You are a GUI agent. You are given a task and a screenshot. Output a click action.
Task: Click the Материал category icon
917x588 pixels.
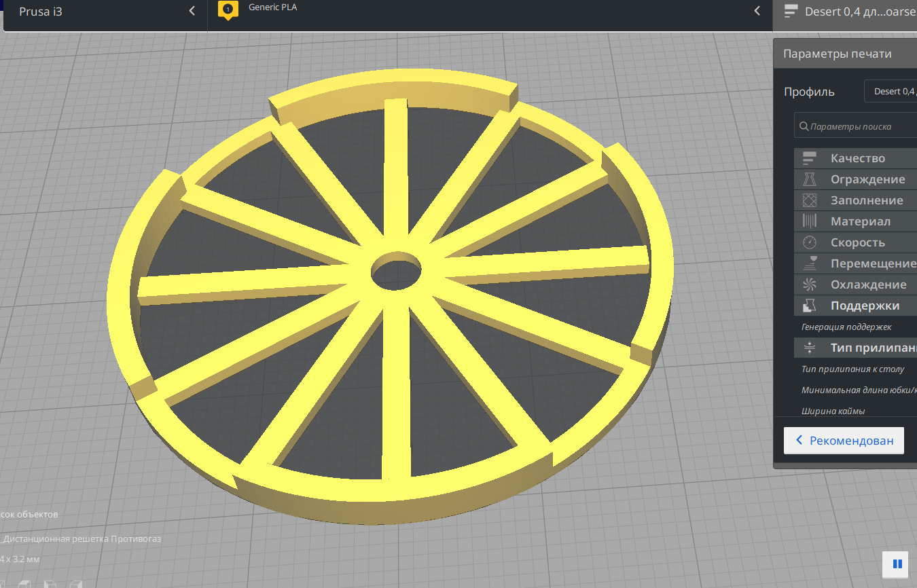point(809,221)
